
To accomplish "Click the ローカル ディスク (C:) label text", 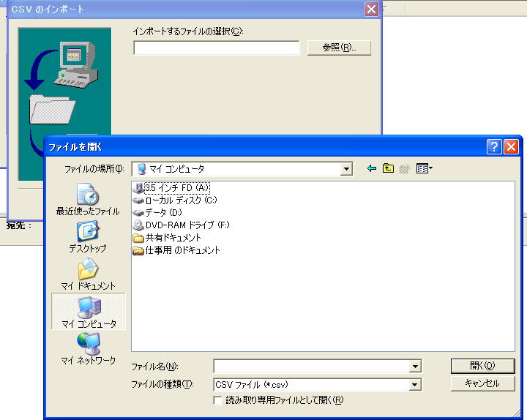I will coord(181,200).
